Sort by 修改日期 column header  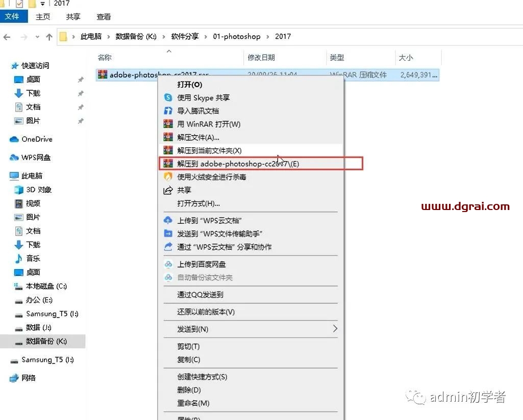[285, 58]
